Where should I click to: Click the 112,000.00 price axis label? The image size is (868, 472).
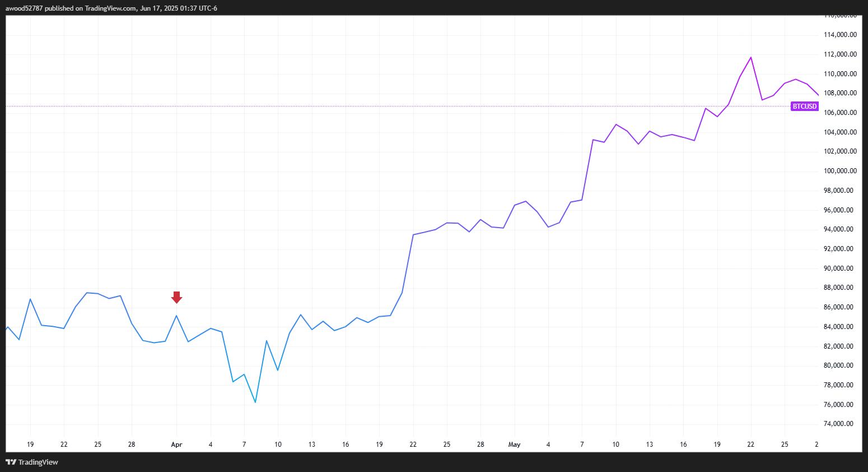[x=839, y=54]
